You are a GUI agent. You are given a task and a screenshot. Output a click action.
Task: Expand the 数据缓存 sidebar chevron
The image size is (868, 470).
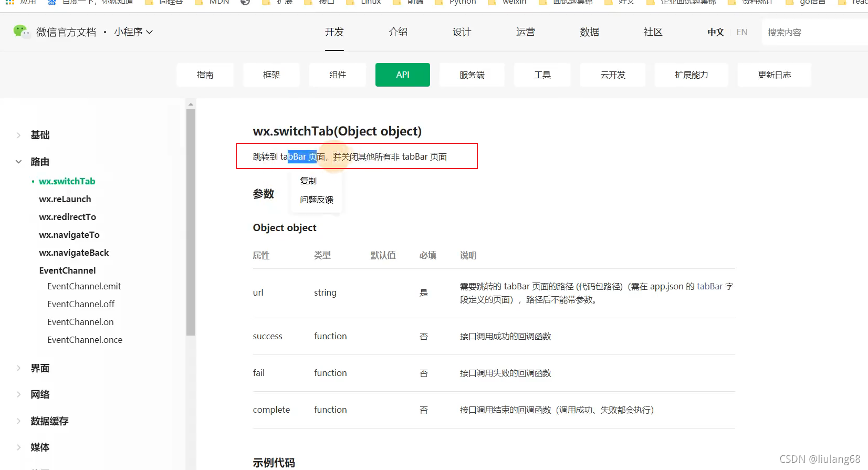click(x=19, y=421)
